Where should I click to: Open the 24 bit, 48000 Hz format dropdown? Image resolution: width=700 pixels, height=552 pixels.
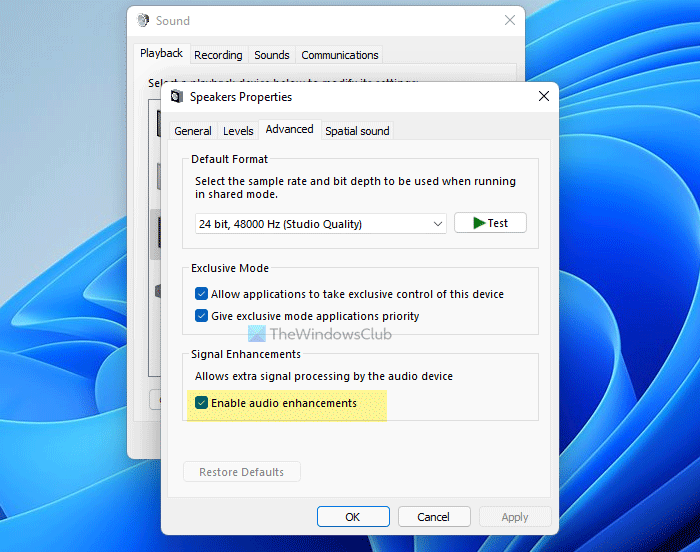(x=320, y=223)
